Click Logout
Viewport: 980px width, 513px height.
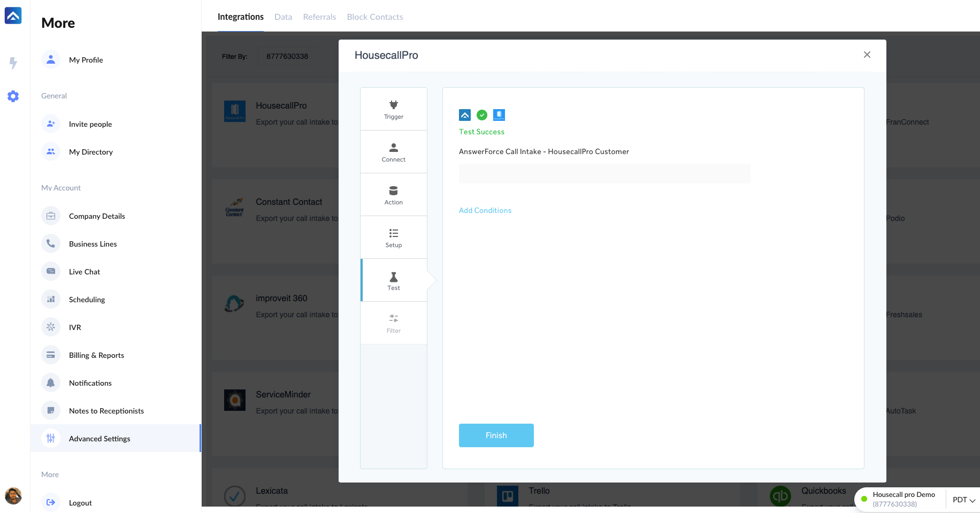coord(80,503)
